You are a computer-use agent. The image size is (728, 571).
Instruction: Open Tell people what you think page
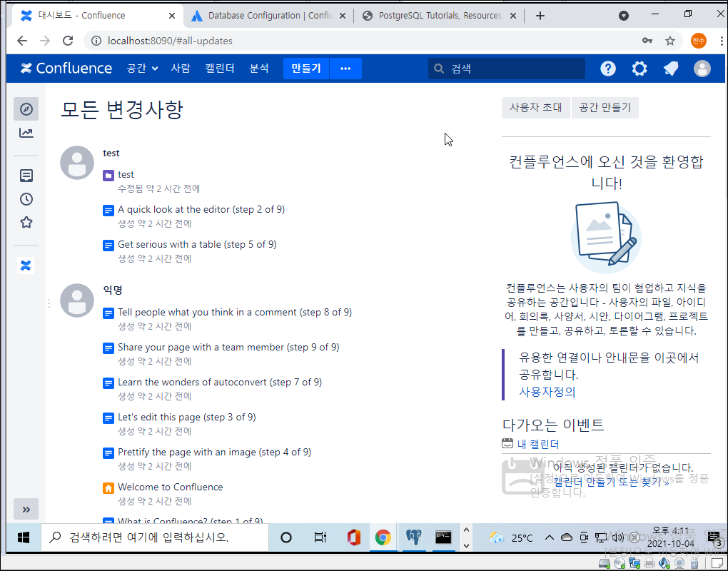[235, 312]
